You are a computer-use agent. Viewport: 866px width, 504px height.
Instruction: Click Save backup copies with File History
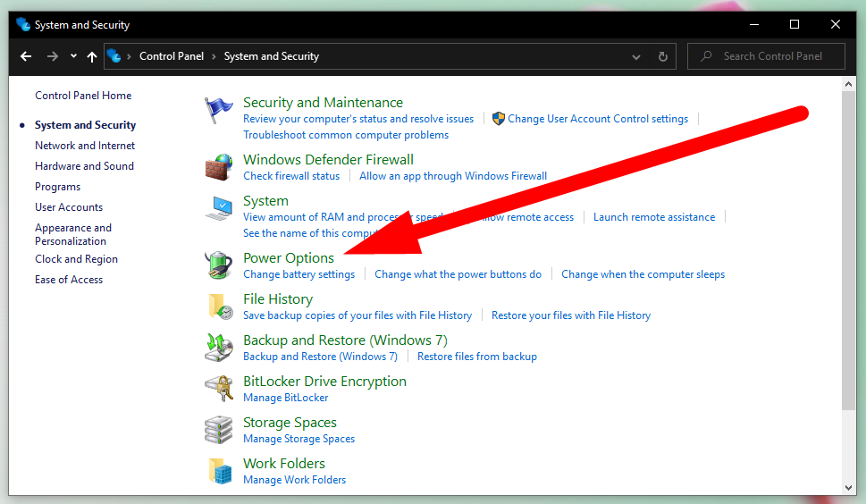pos(357,315)
